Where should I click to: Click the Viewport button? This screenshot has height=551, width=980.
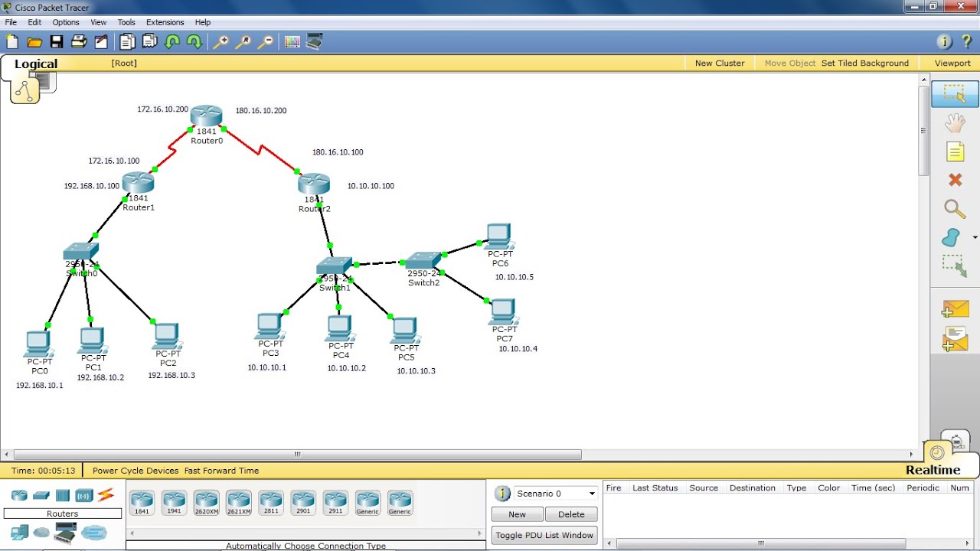click(x=952, y=64)
